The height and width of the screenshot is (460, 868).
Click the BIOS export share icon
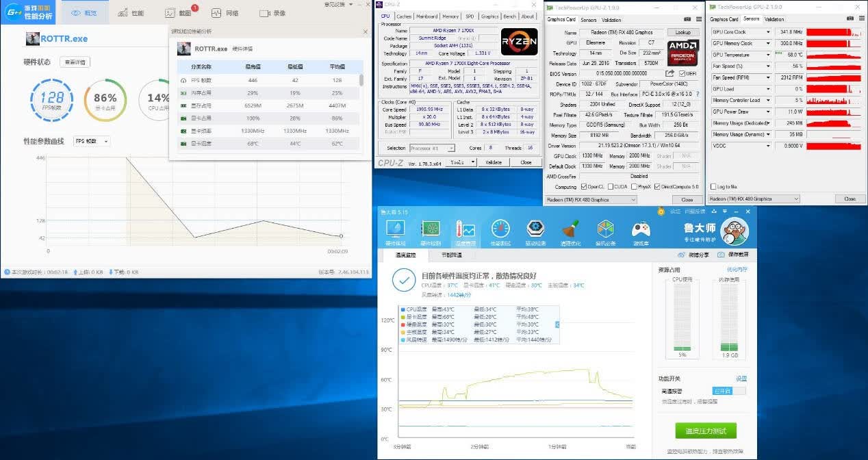[670, 73]
